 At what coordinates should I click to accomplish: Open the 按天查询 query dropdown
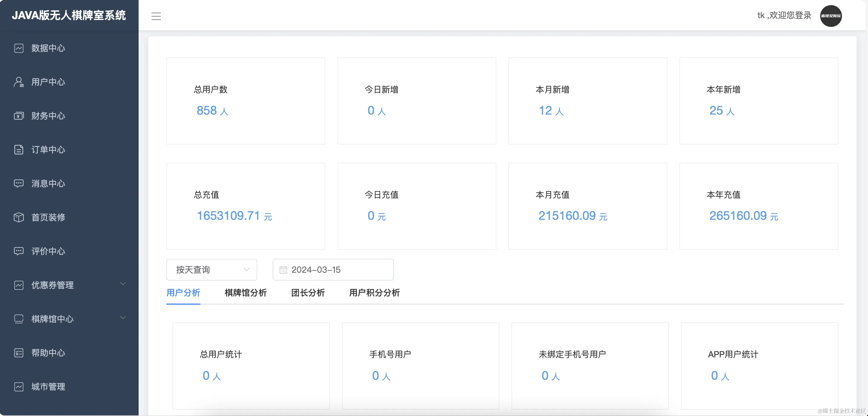coord(212,270)
